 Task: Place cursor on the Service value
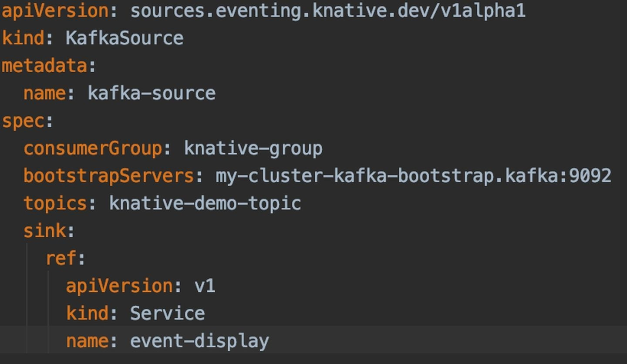167,314
